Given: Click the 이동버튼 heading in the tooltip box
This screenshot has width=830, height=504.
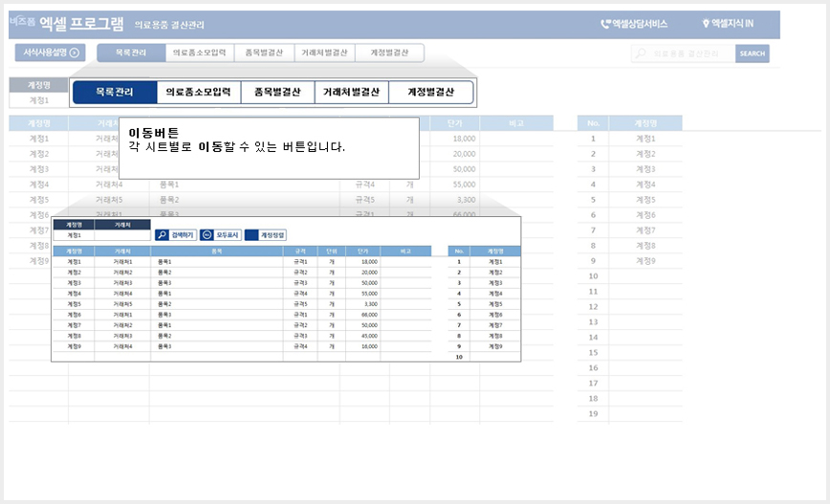Looking at the screenshot, I should tap(154, 133).
